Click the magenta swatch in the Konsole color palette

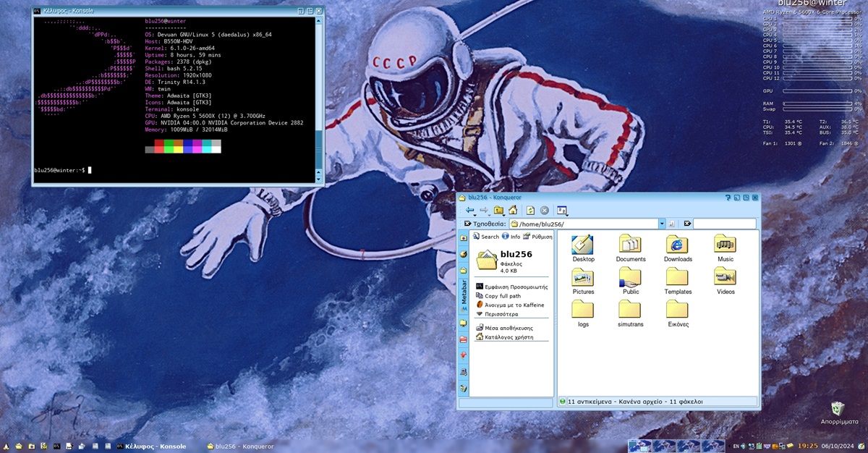click(x=197, y=144)
